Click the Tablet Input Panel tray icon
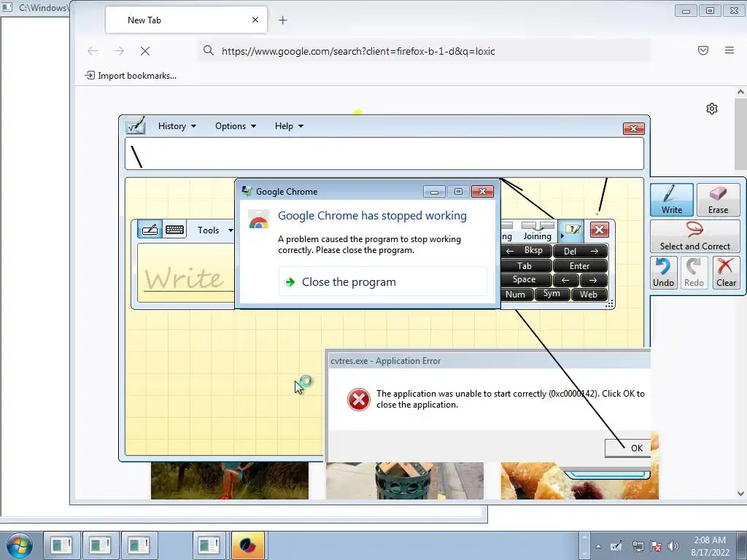Viewport: 747px width, 560px height. [x=616, y=546]
